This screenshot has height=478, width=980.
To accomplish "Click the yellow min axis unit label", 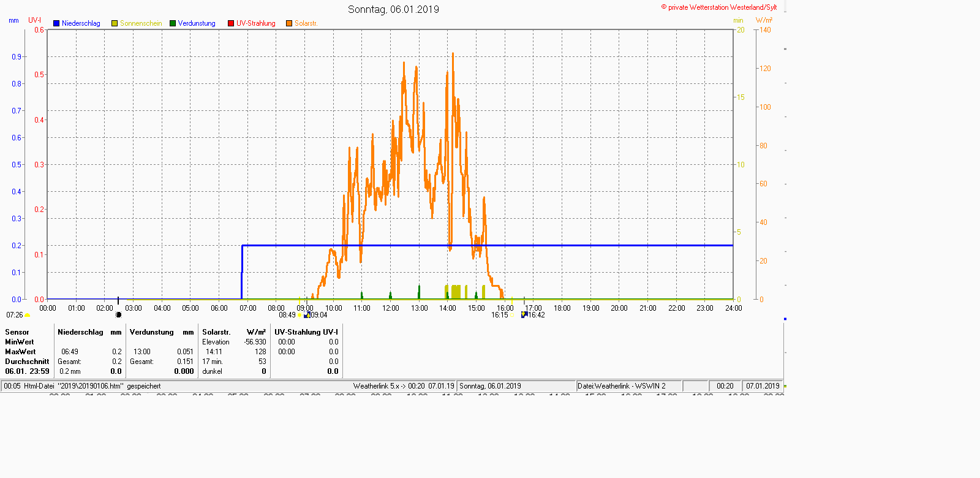I will (x=738, y=20).
